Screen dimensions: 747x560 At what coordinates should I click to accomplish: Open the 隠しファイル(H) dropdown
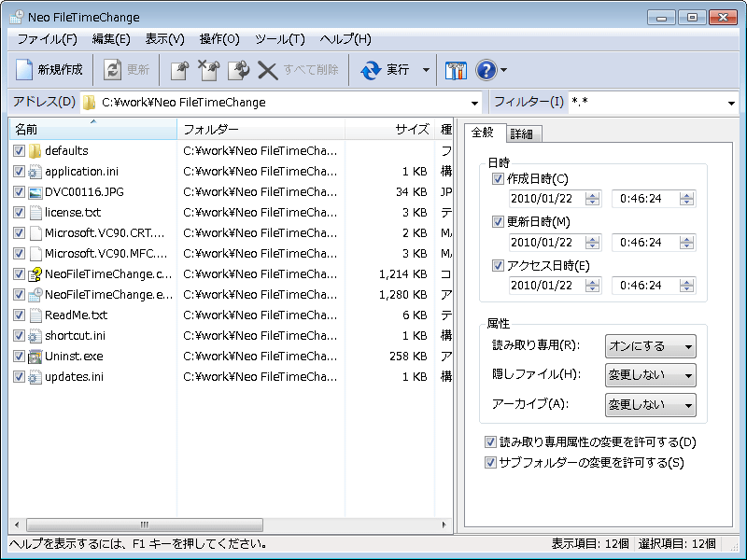(x=650, y=375)
